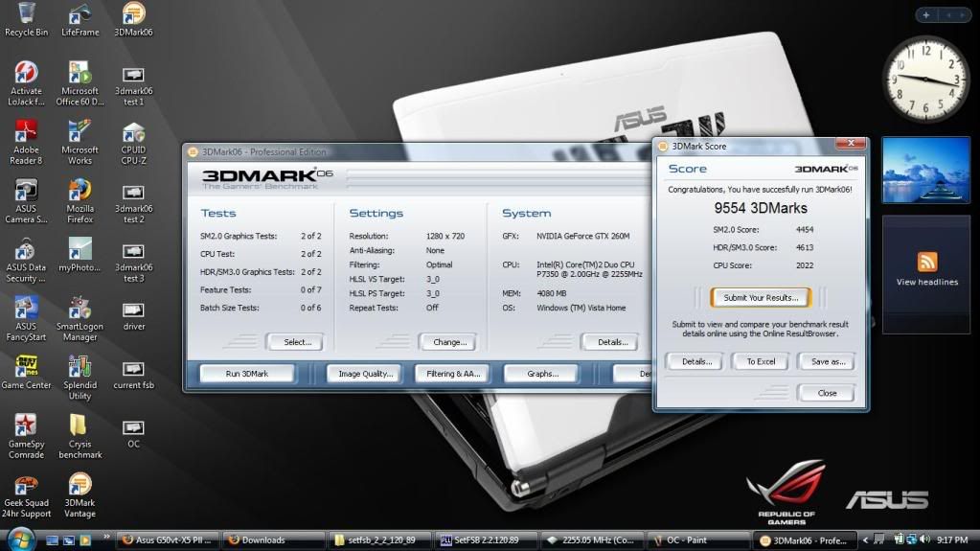Open setfsb_2_2_120_89 folder from taskbar

(x=379, y=540)
